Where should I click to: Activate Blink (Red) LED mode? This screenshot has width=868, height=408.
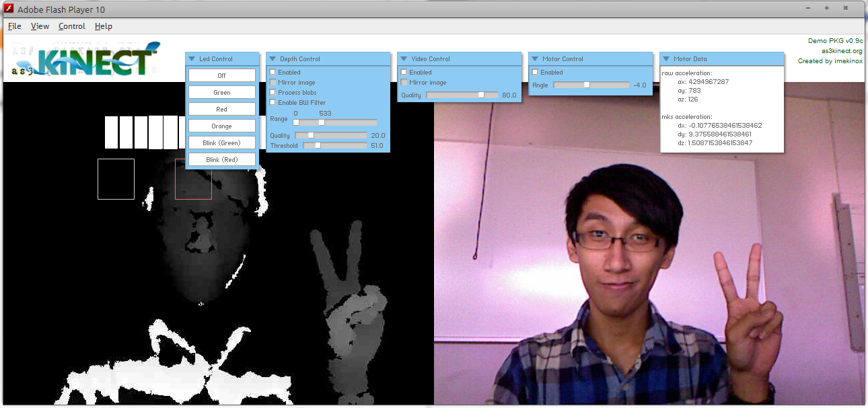click(221, 159)
